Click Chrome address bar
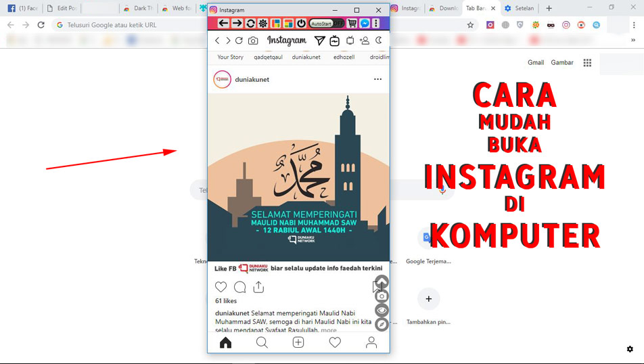 coord(263,25)
